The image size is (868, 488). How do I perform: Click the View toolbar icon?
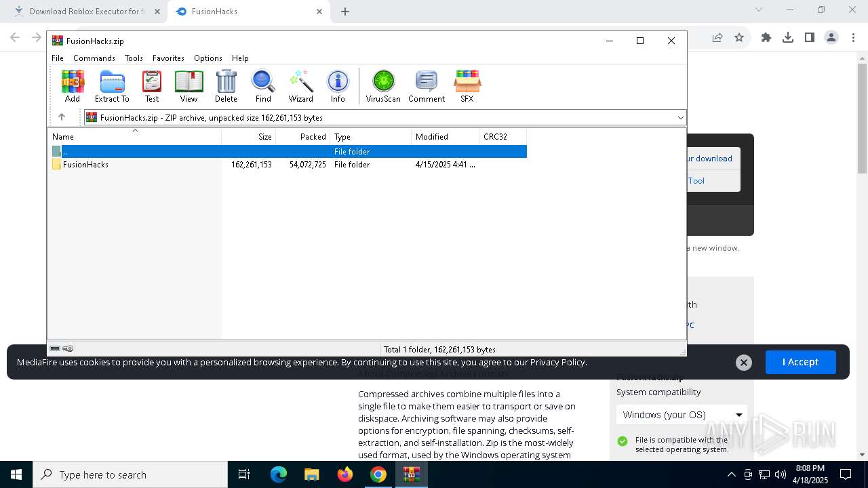[189, 86]
